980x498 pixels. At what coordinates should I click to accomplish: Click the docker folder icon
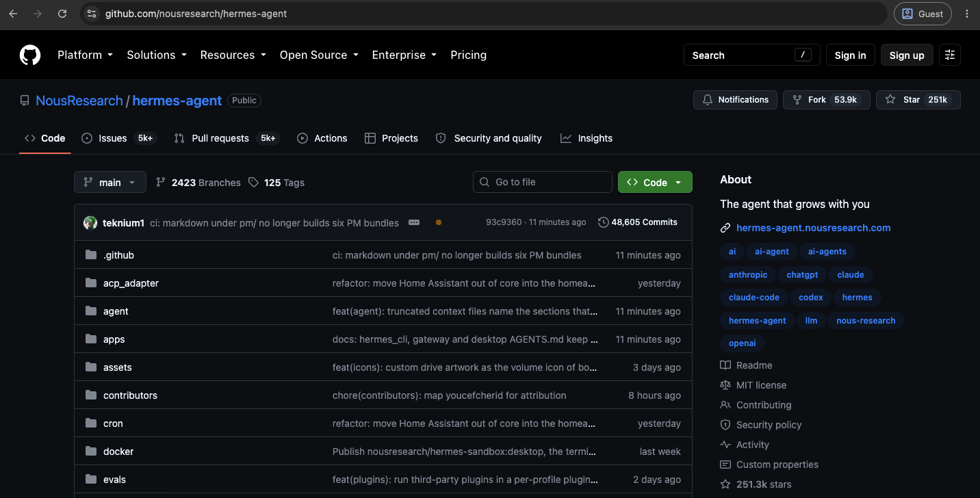(91, 451)
